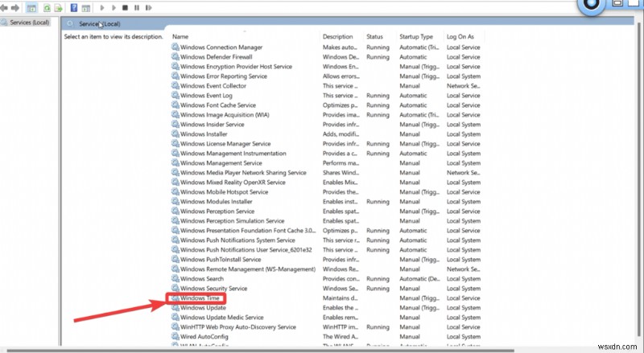Screen dimensions: 644x353
Task: Select Windows Presentation Foundation Font Cache service
Action: point(248,231)
